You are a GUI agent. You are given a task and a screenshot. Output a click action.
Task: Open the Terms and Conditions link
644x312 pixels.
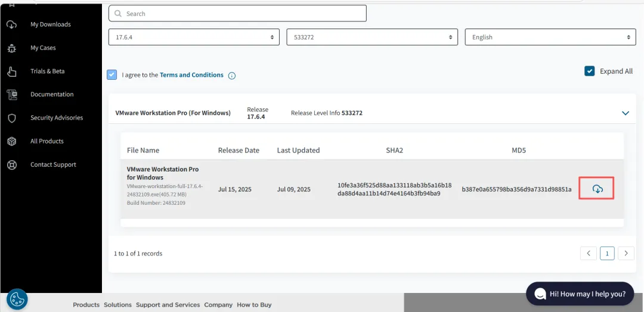click(x=191, y=75)
